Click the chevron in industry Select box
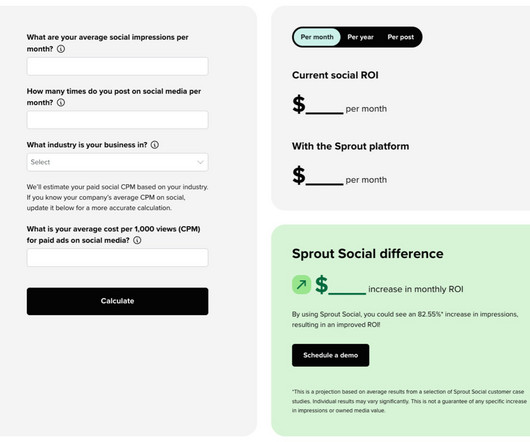 tap(200, 162)
